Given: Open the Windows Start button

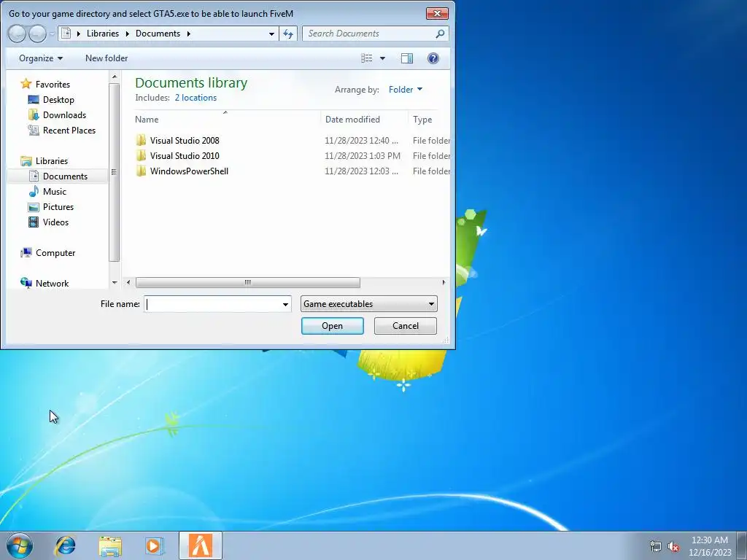Looking at the screenshot, I should pos(20,545).
